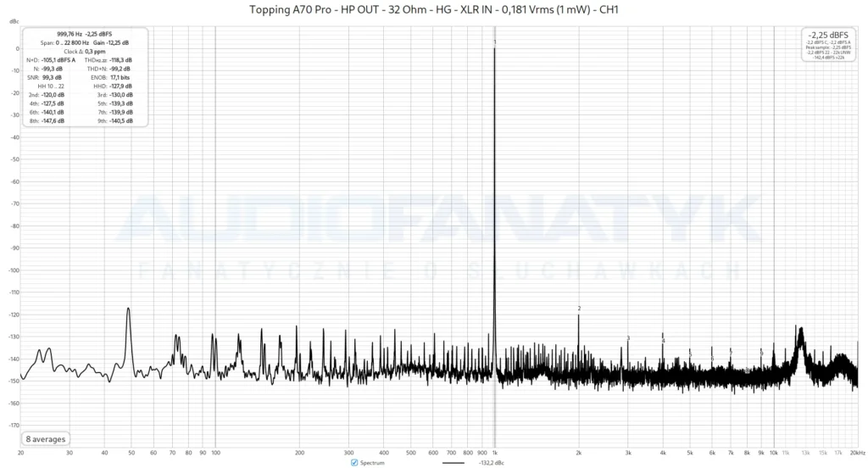
Task: Click the harmonic marker '2' at 2k
Action: click(579, 309)
